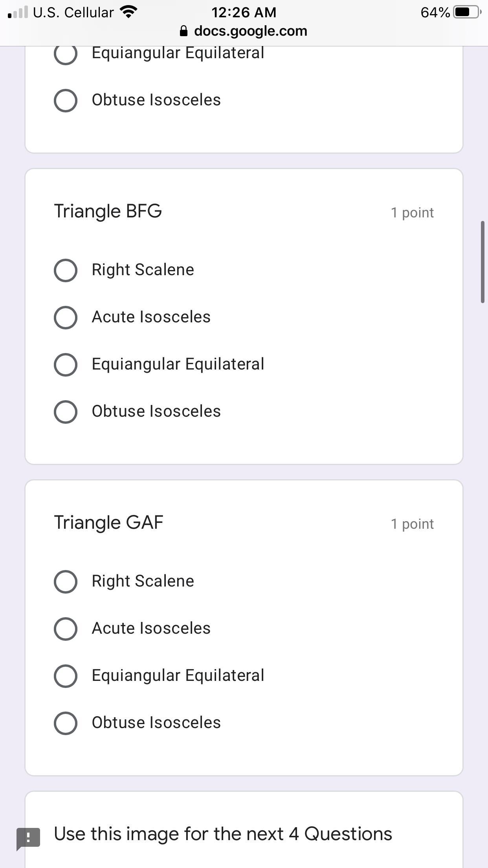The image size is (488, 868).
Task: Select the topmost Obtuse Isosceles option
Action: coord(66,101)
